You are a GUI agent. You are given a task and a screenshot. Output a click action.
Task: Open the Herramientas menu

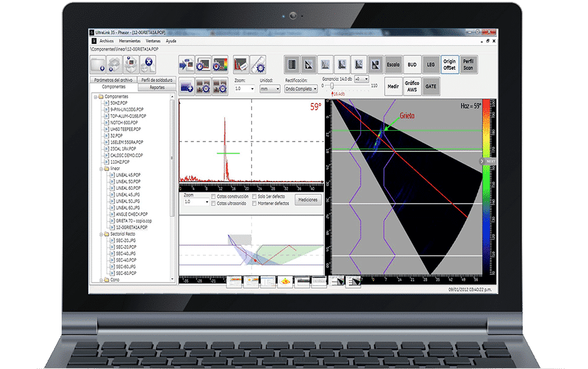coord(130,41)
